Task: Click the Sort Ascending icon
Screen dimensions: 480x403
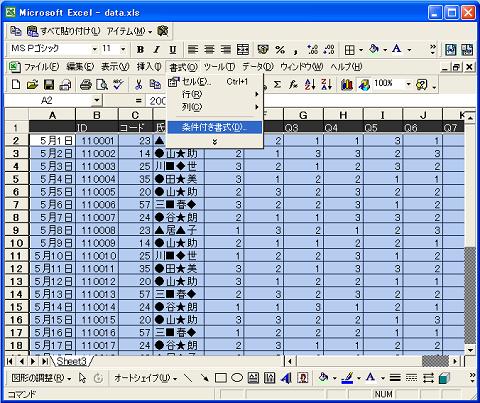Action: (x=310, y=85)
